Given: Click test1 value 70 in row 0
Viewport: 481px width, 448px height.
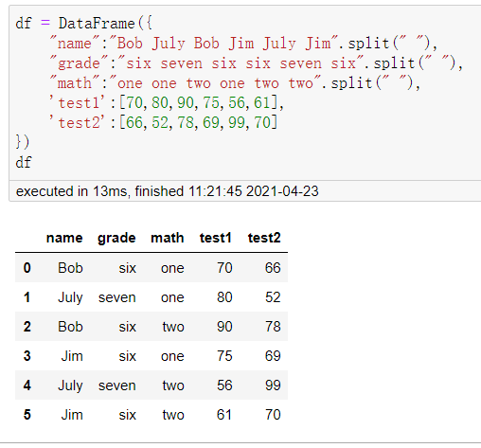Looking at the screenshot, I should pyautogui.click(x=224, y=268).
